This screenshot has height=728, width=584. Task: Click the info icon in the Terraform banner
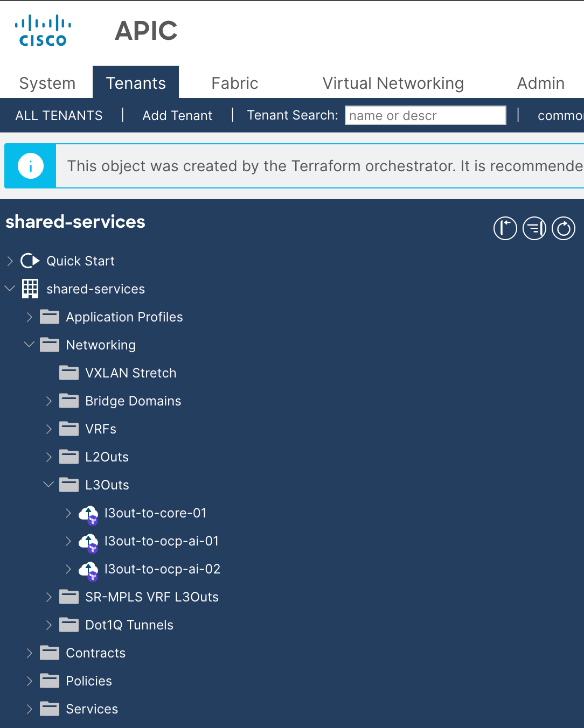(31, 166)
